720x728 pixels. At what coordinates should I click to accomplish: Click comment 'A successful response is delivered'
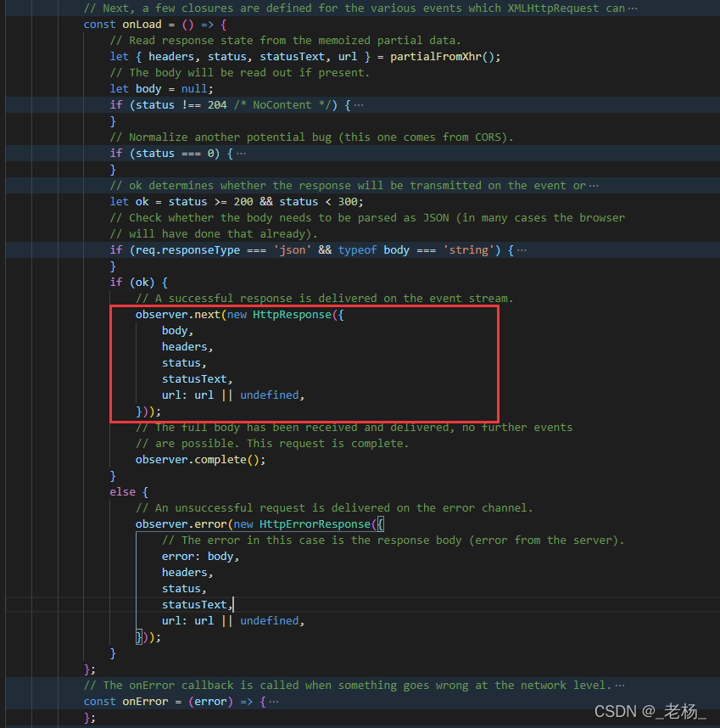click(x=325, y=299)
